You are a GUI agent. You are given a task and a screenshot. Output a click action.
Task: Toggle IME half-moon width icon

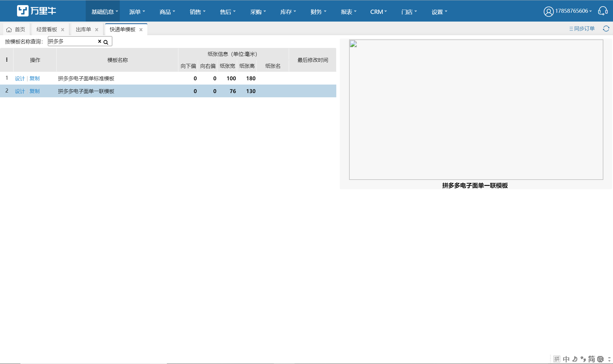pyautogui.click(x=575, y=359)
